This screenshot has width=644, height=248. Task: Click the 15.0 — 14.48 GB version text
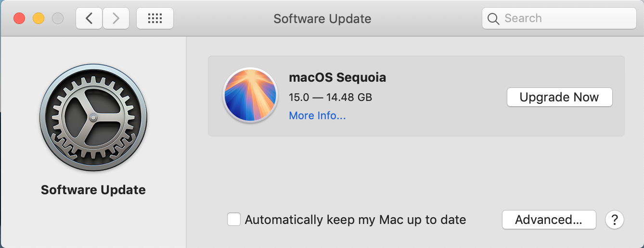pyautogui.click(x=330, y=97)
